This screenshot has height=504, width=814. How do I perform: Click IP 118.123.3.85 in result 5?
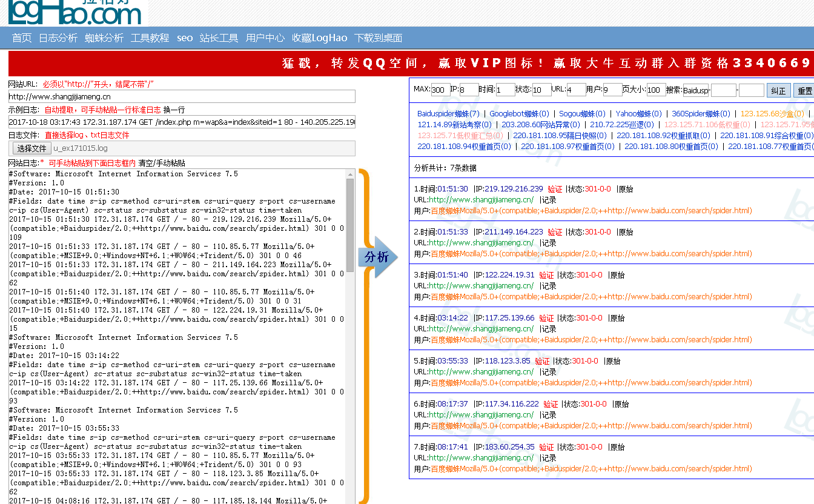point(507,361)
